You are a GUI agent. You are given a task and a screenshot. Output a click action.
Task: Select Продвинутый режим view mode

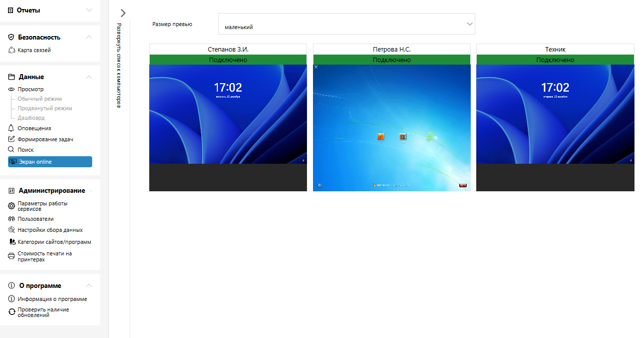(45, 108)
